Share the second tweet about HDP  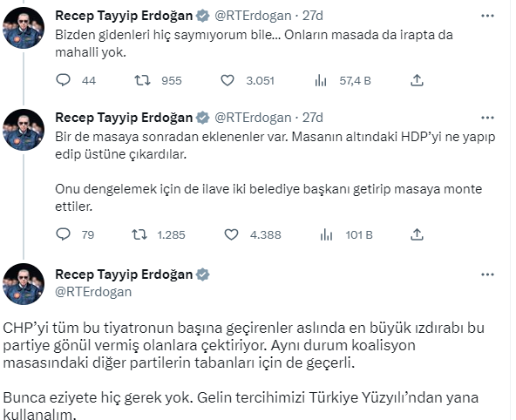417,234
